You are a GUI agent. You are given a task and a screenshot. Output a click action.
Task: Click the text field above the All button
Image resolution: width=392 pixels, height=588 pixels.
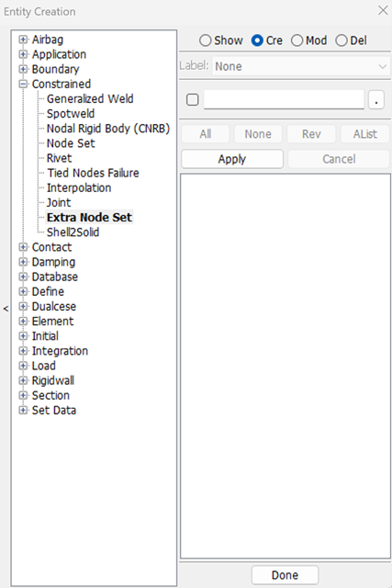pyautogui.click(x=284, y=99)
